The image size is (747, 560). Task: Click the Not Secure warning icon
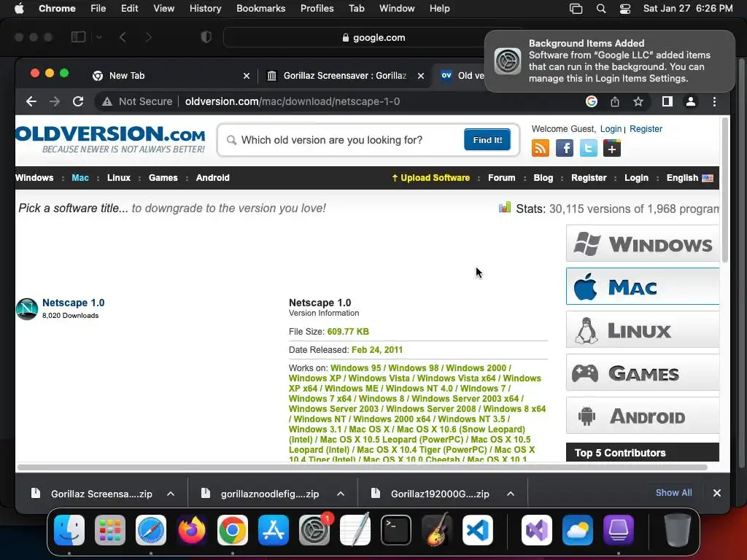click(107, 101)
